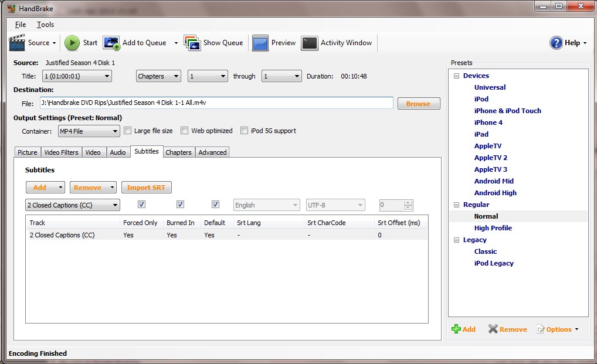Click the Import SRT button

(x=146, y=188)
